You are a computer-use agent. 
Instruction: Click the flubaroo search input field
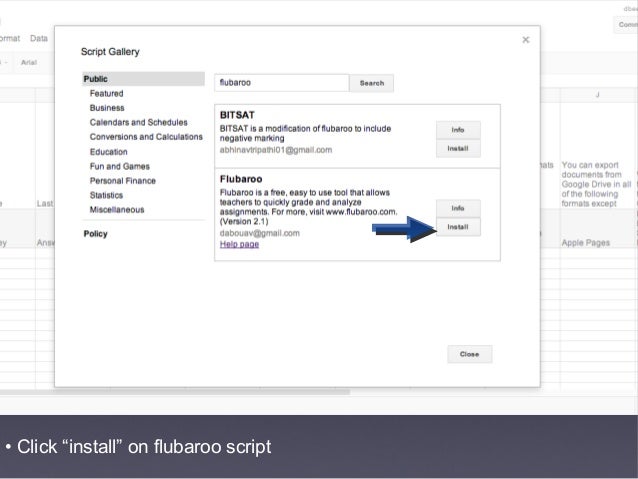282,83
